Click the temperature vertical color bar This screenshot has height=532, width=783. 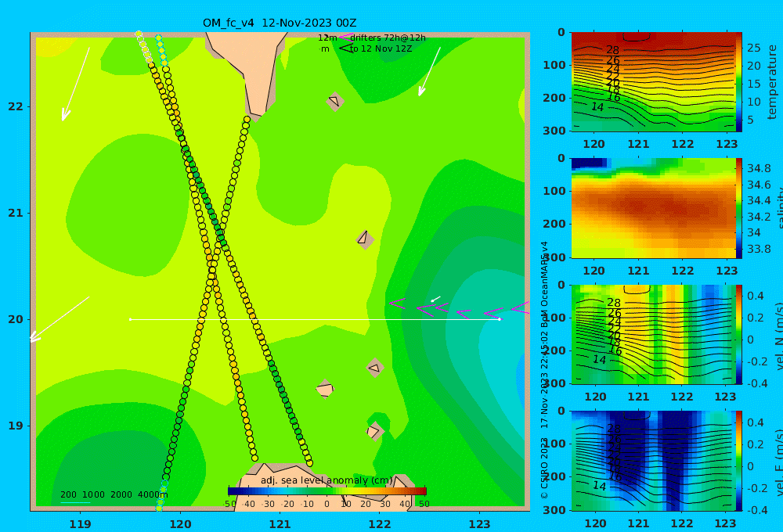coord(739,82)
